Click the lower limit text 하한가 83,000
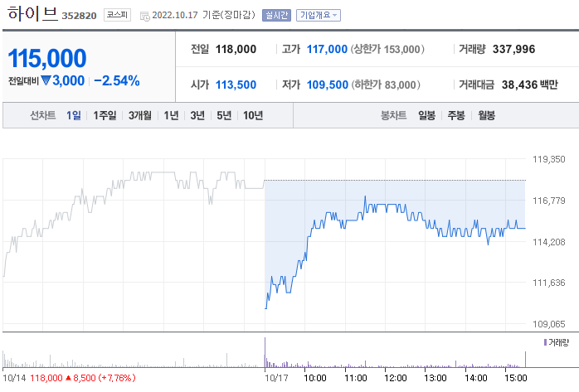The image size is (579, 392). (386, 85)
